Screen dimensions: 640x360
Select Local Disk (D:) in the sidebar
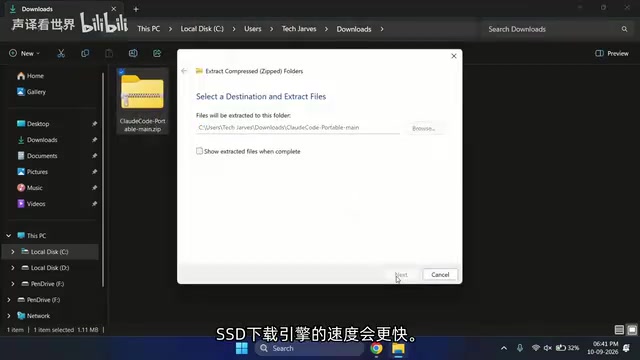point(46,268)
